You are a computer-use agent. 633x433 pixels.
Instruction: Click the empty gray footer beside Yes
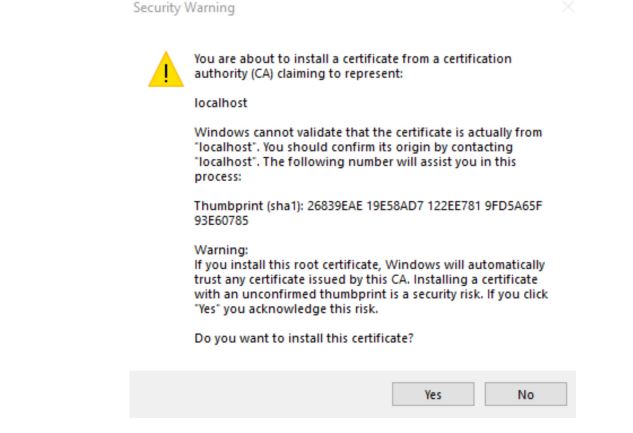tap(260, 394)
